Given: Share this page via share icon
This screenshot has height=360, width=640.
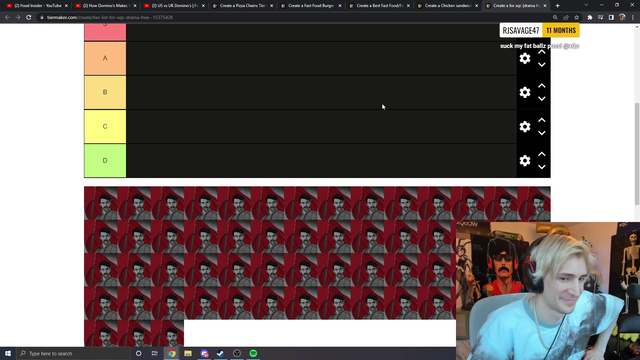Looking at the screenshot, I should pos(566,18).
